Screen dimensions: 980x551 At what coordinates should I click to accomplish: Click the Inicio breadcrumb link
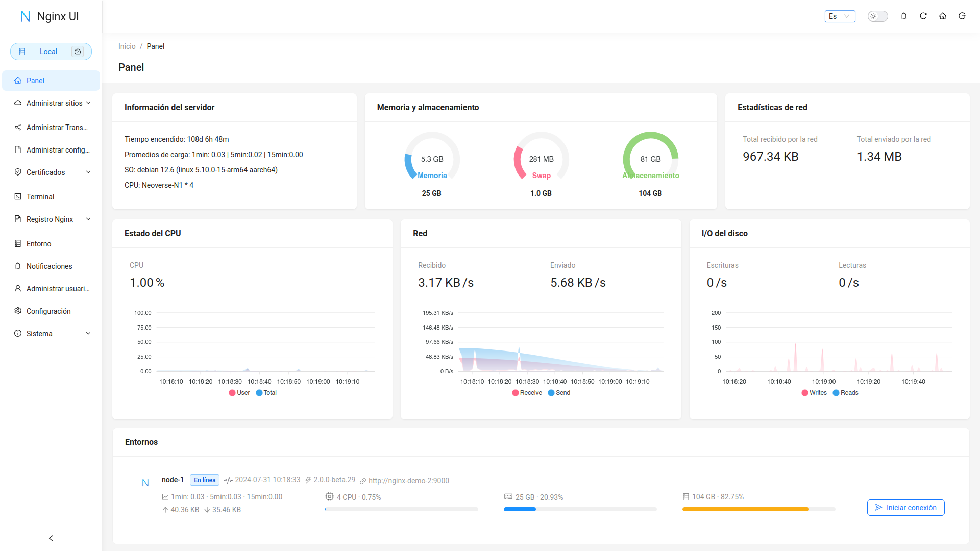coord(127,46)
